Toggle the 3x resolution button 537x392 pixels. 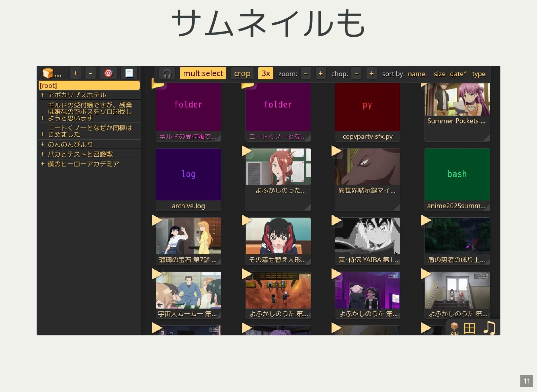pos(266,74)
